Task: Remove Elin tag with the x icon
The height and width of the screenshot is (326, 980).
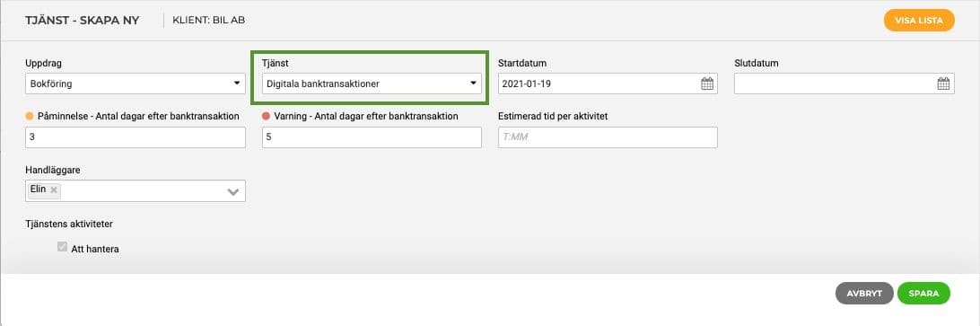Action: [x=54, y=189]
